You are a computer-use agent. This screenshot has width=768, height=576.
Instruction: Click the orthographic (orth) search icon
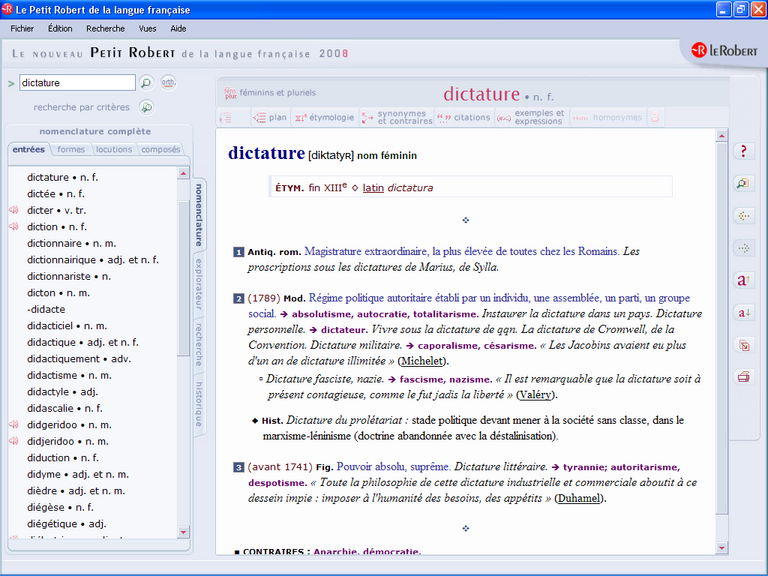(x=168, y=82)
